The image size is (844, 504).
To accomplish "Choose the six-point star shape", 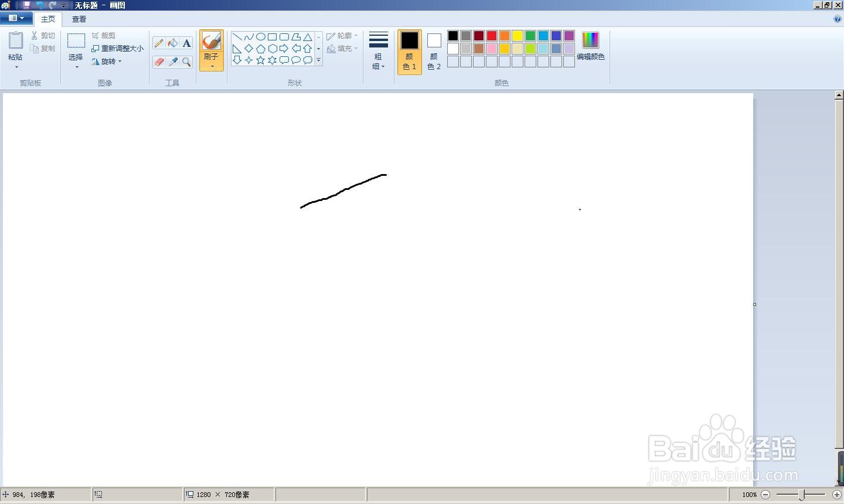I will pyautogui.click(x=273, y=60).
